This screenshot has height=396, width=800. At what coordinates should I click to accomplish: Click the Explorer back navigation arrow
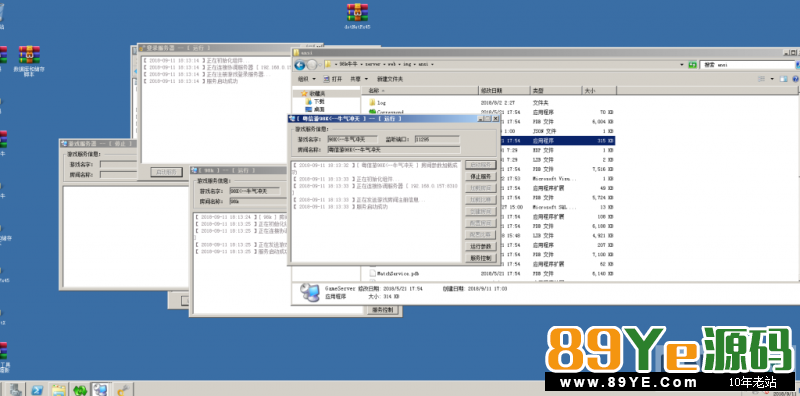300,65
